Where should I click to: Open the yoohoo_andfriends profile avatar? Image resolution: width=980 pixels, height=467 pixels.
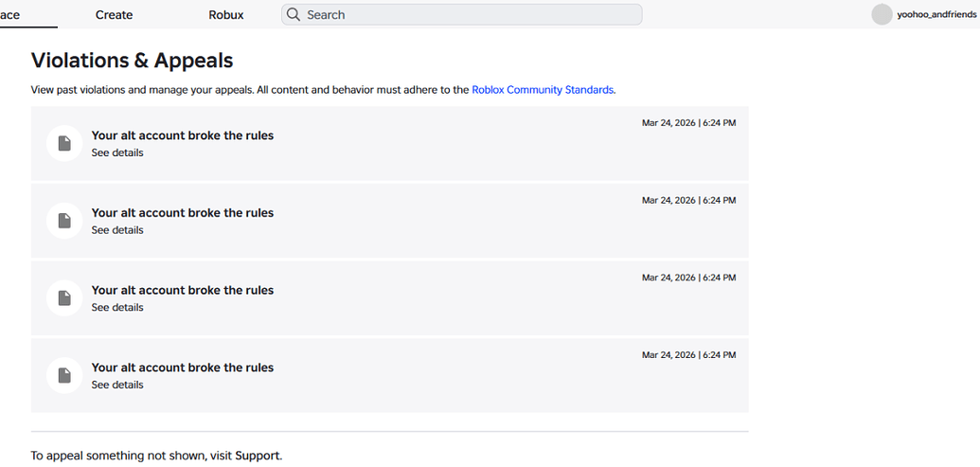[x=882, y=14]
